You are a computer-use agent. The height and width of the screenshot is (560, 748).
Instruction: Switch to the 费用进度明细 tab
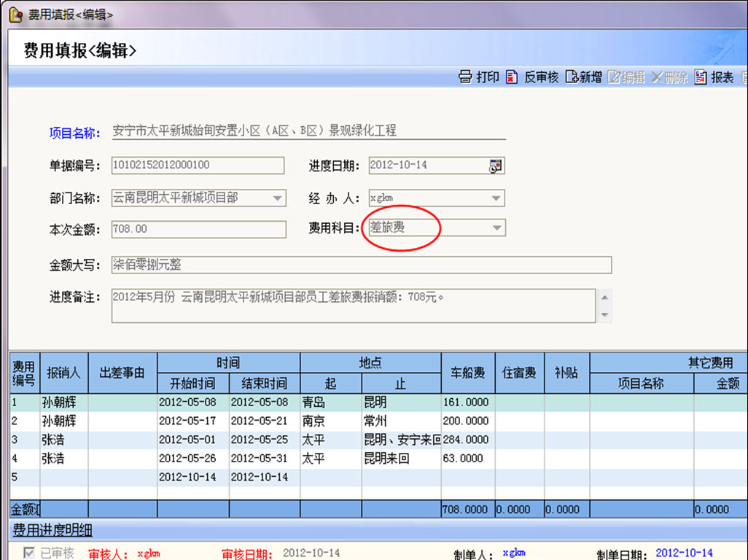click(52, 530)
